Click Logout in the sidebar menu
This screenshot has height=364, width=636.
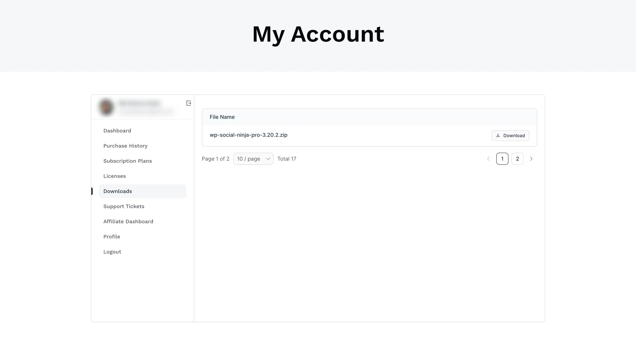point(112,252)
